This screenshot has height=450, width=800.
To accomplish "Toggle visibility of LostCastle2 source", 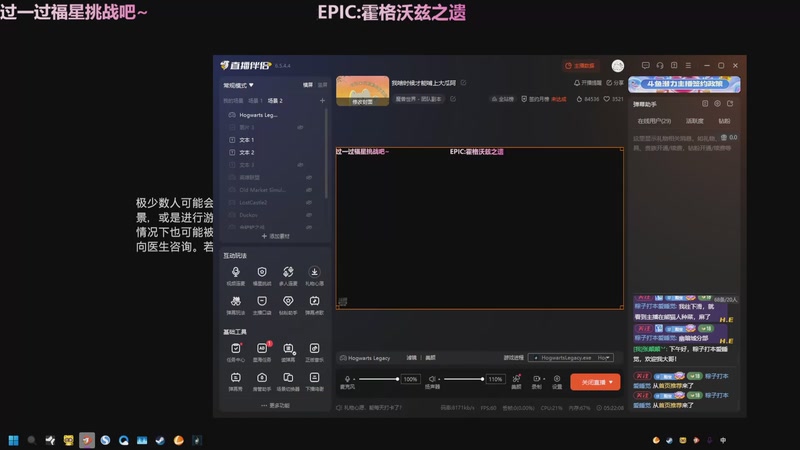I will tap(309, 203).
